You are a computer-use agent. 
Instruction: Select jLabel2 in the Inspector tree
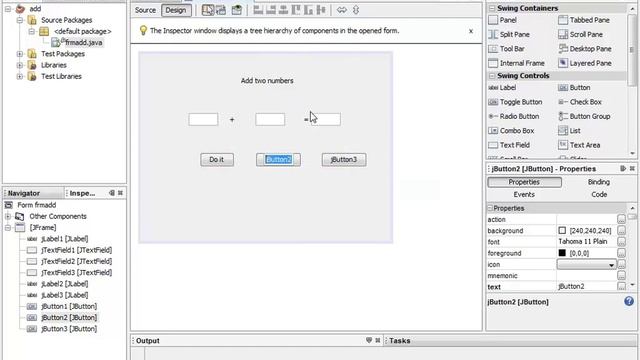tap(64, 284)
